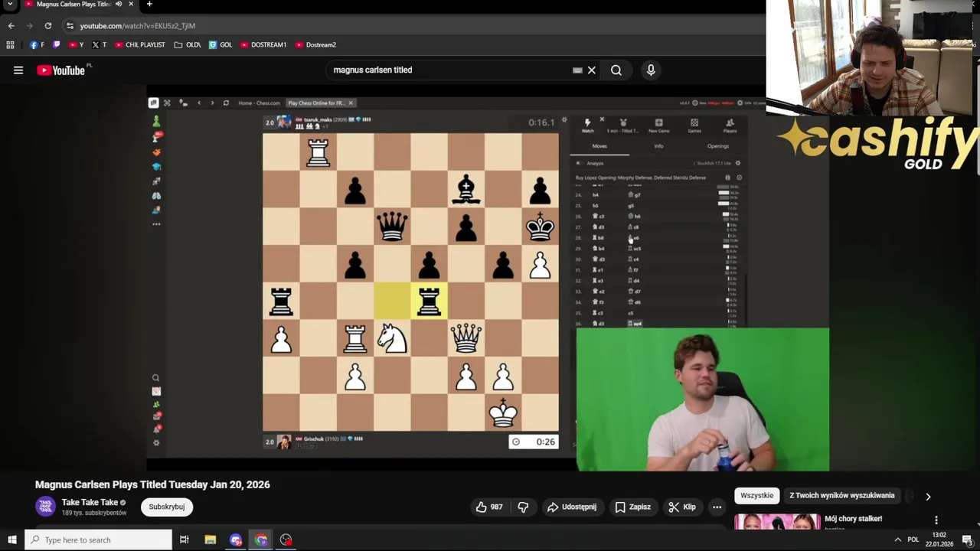980x551 pixels.
Task: Go to the YouTube home logo
Action: pyautogui.click(x=61, y=70)
